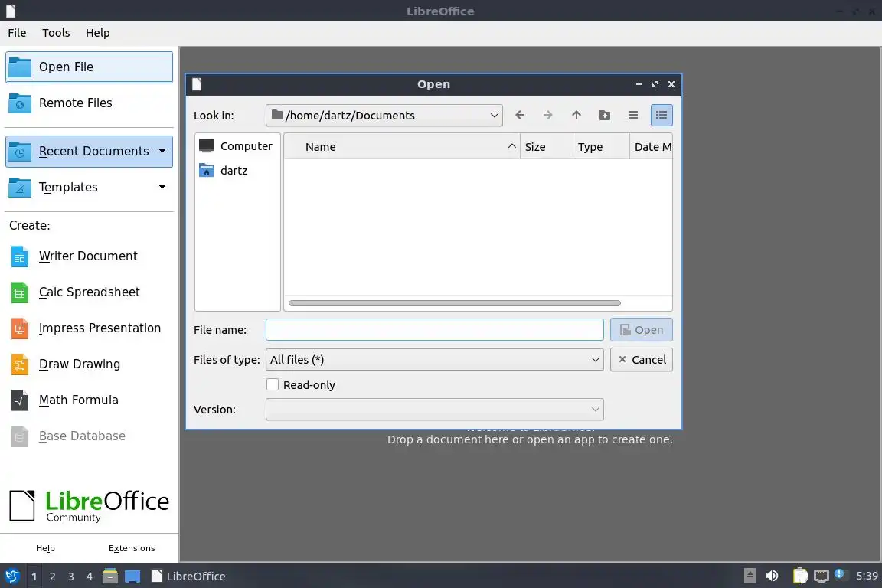
Task: Navigate up one folder level
Action: point(577,116)
